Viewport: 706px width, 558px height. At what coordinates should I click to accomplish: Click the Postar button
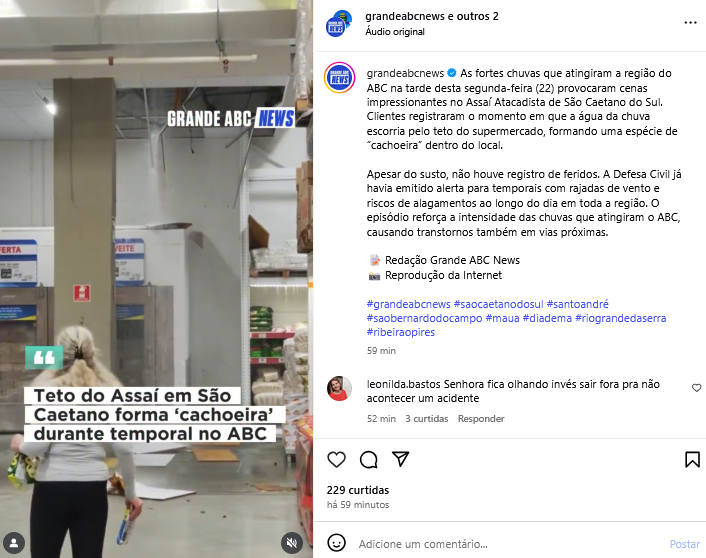tap(685, 544)
